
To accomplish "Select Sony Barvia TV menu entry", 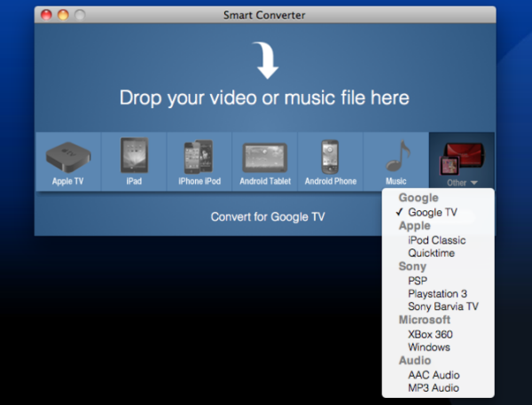I will pos(442,307).
